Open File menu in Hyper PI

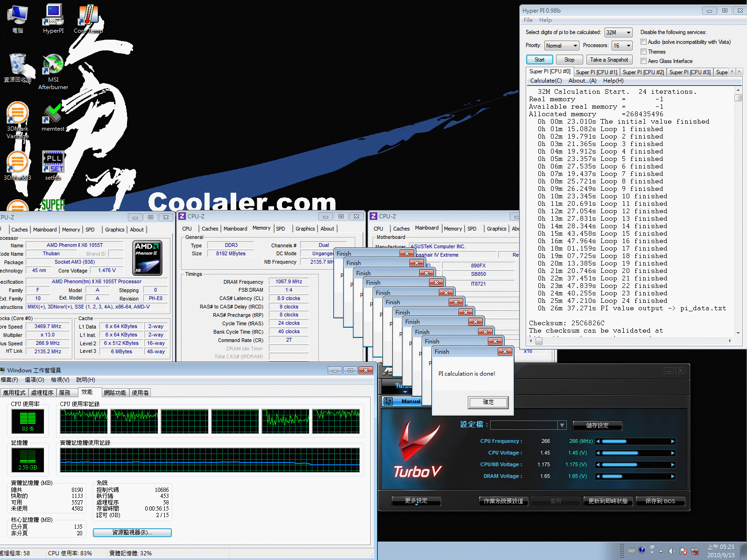528,20
